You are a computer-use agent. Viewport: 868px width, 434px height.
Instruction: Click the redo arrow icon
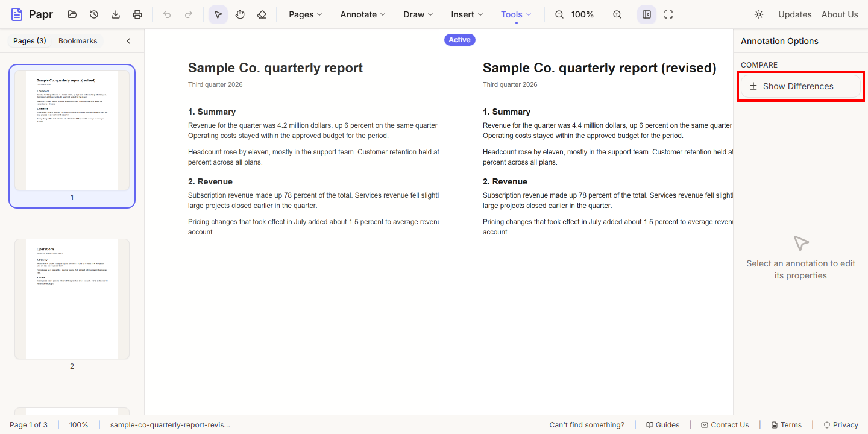[x=189, y=14]
